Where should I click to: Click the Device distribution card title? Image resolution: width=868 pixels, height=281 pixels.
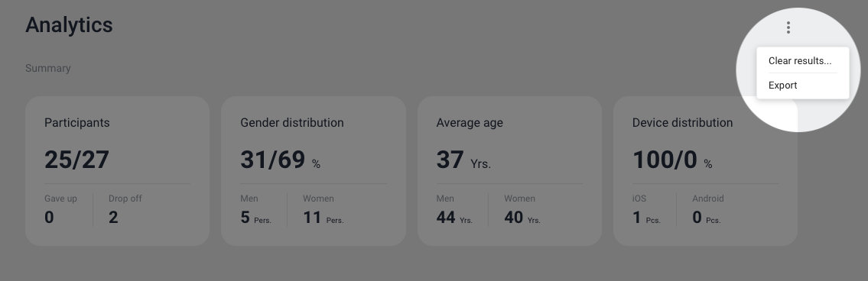(x=683, y=123)
